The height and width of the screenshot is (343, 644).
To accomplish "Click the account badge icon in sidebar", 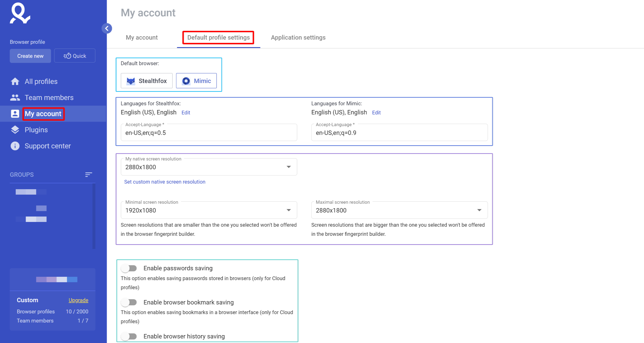I will [x=15, y=114].
